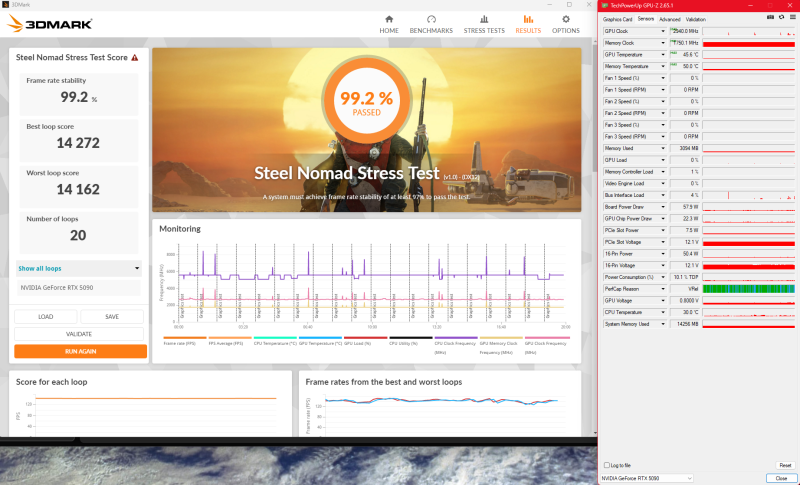
Task: Open the Board Power Draw dropdown
Action: pos(663,207)
